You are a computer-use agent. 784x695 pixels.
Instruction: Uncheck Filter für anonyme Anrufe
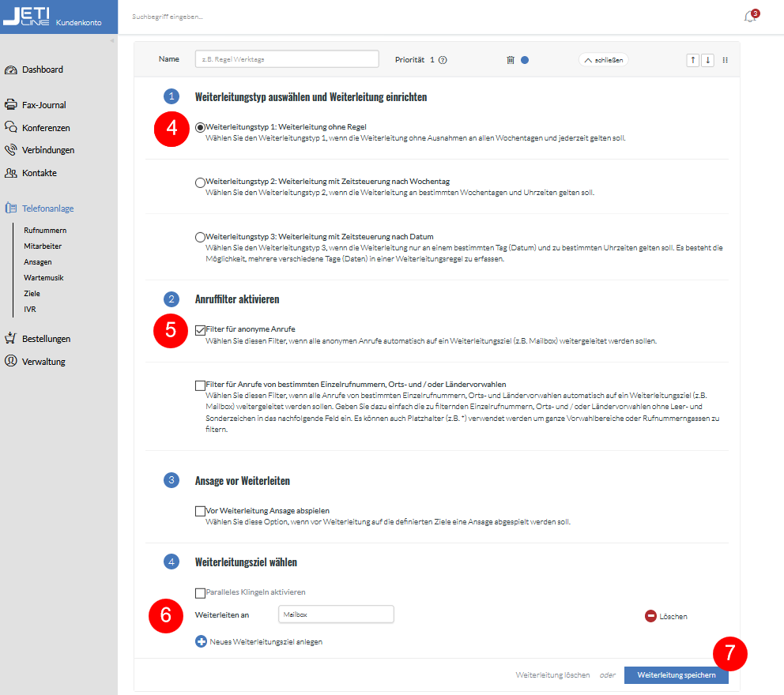click(x=200, y=329)
